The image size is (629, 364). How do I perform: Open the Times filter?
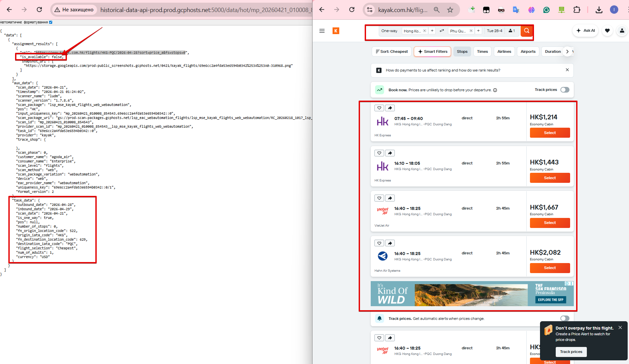(482, 51)
